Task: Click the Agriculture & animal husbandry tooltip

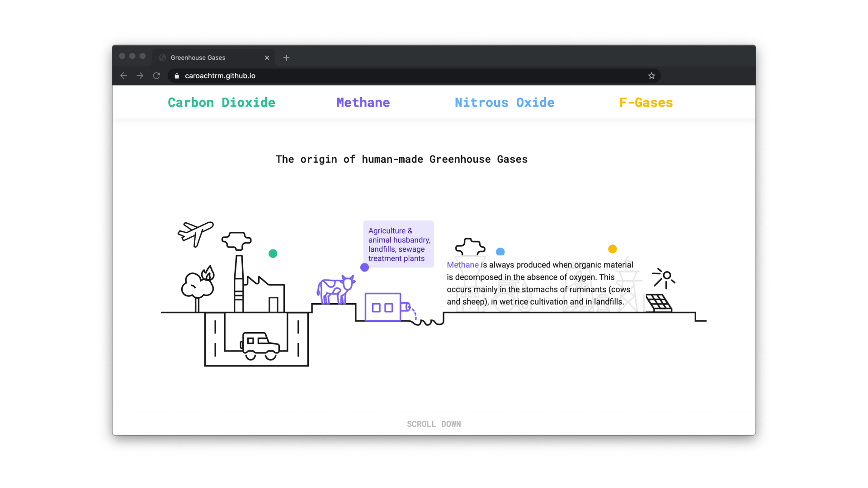Action: click(x=398, y=244)
